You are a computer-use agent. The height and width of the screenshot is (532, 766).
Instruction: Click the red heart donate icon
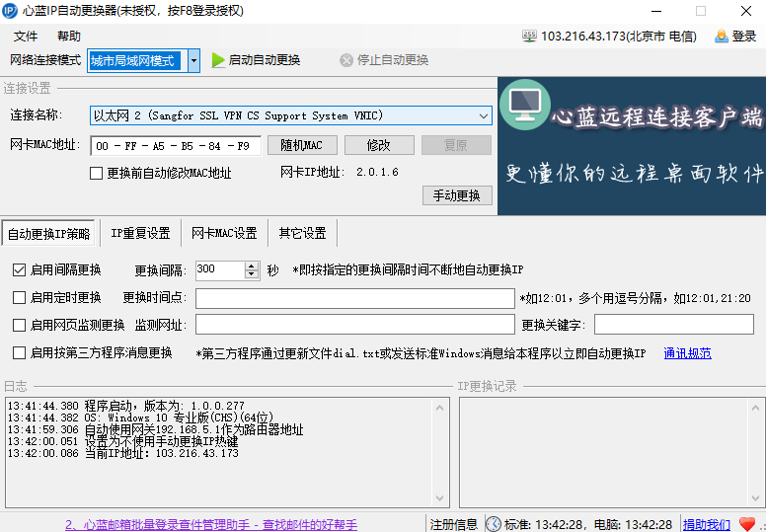(x=747, y=524)
